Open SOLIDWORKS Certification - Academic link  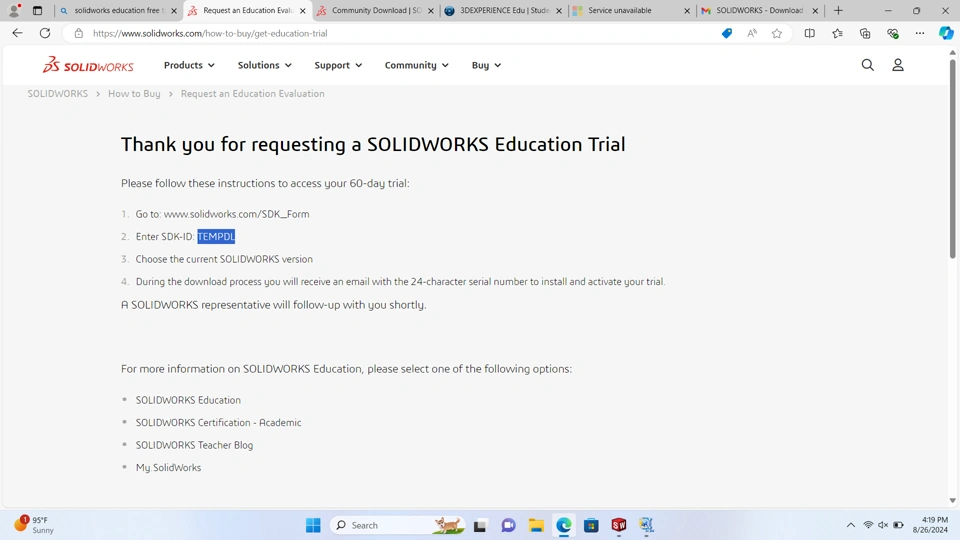point(219,422)
